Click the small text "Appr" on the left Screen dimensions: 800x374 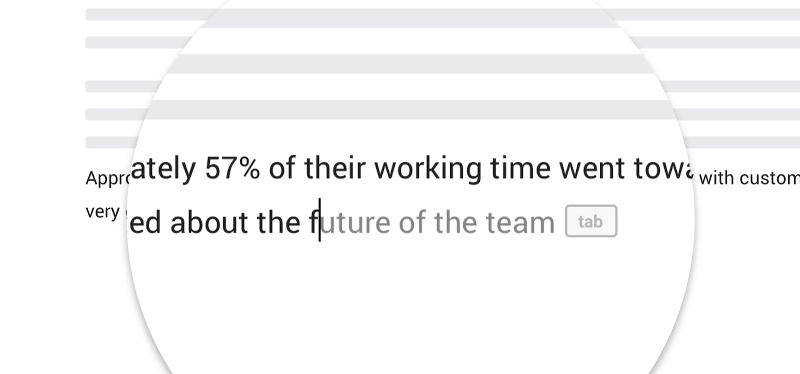click(107, 180)
